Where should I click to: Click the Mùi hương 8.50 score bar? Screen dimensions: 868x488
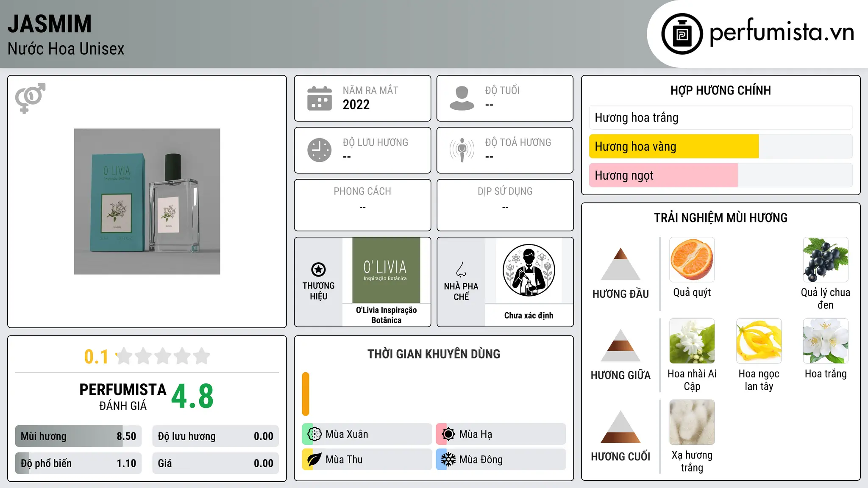78,436
